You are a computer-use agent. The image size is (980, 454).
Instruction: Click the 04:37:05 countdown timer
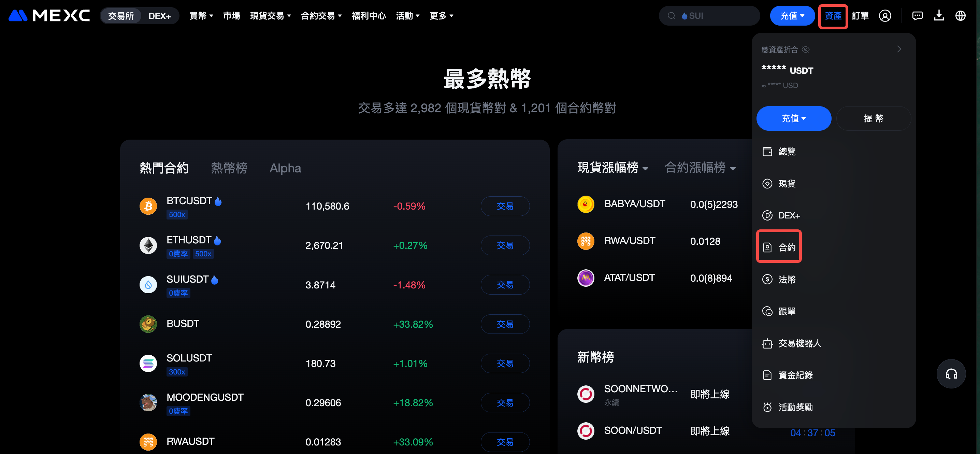812,433
